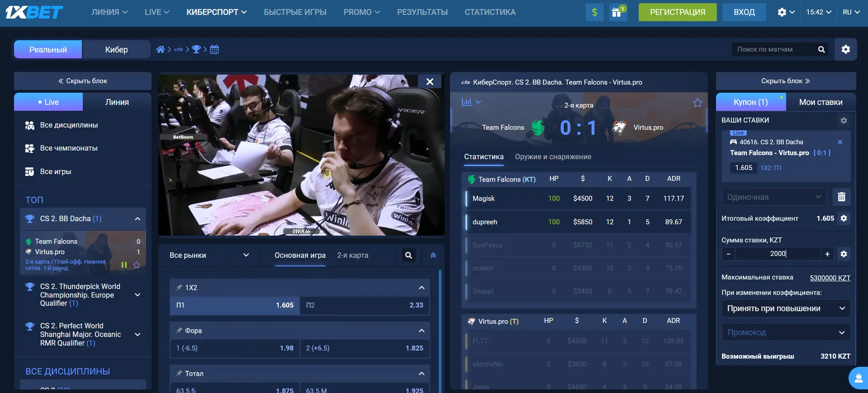The width and height of the screenshot is (868, 393).
Task: Select П1 odds 1.605
Action: 235,305
